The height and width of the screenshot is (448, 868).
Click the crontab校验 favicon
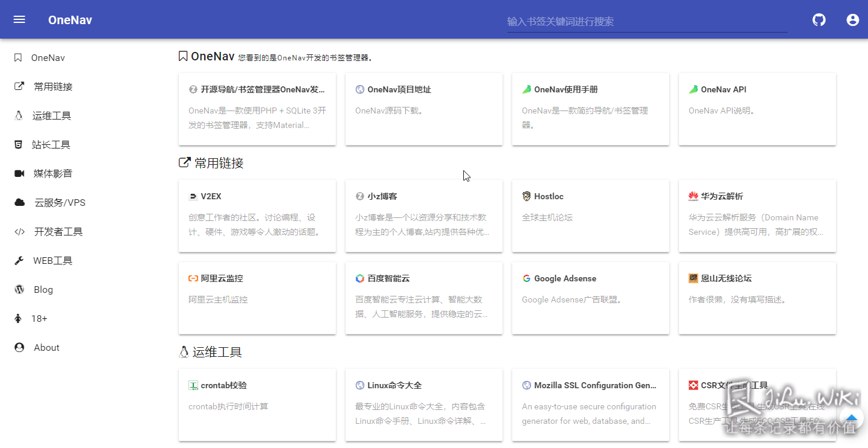(x=193, y=385)
